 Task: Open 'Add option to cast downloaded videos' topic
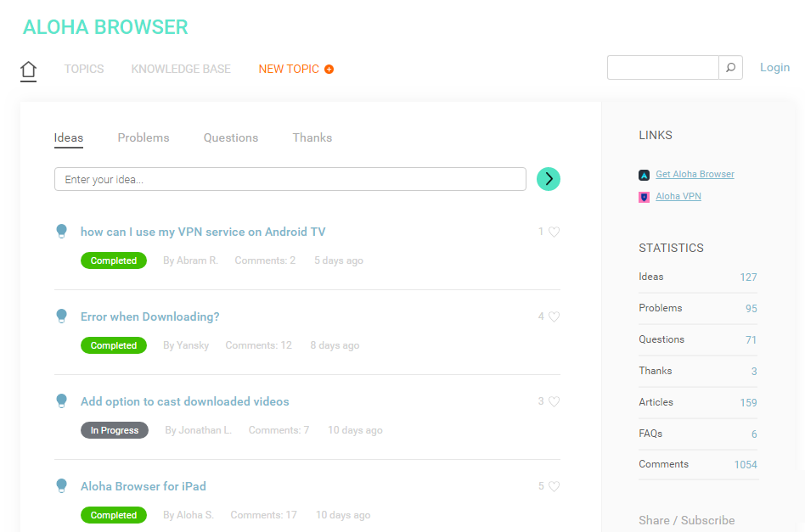tap(185, 401)
